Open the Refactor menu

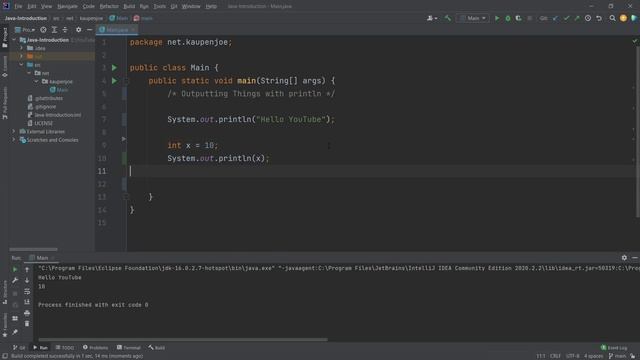[109, 7]
